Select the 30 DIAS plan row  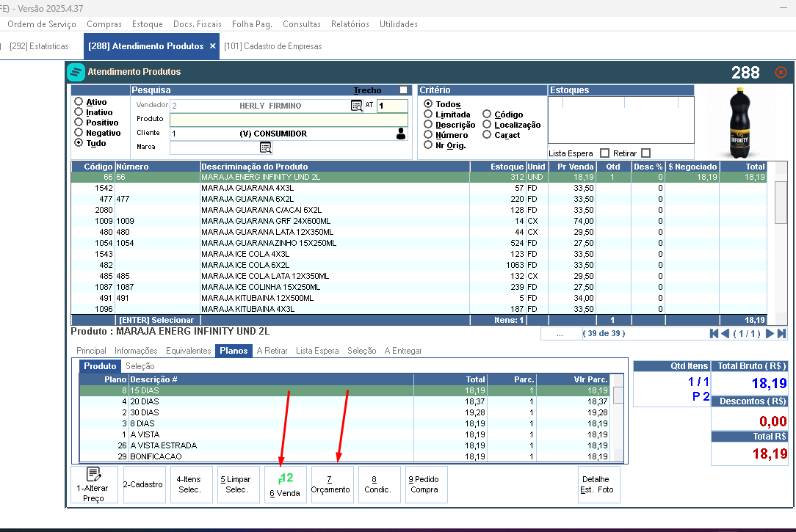346,412
